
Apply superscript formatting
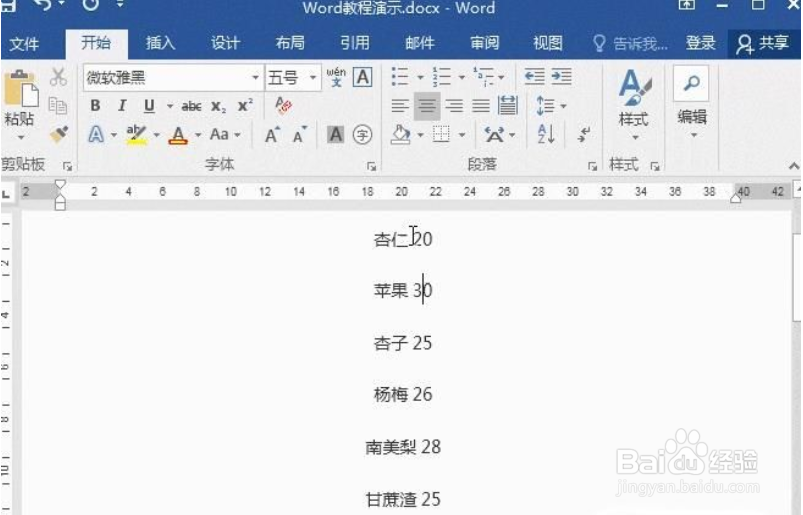tap(245, 105)
